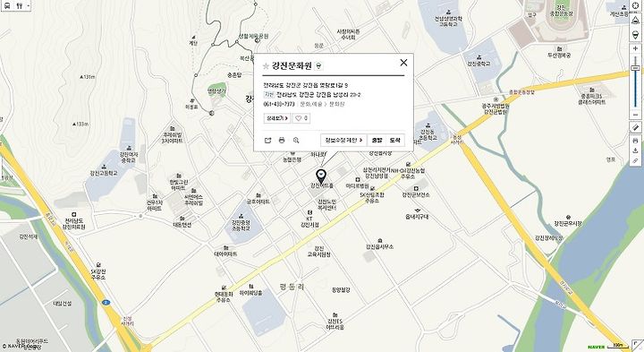Select the SK강진 주유소 gas station label
The width and height of the screenshot is (644, 352).
pyautogui.click(x=98, y=274)
